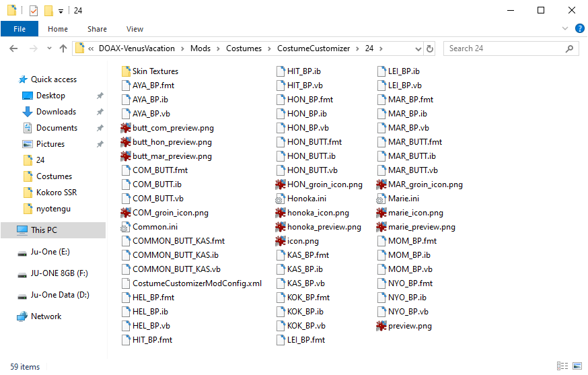Select butt_com_preview.png image file icon
This screenshot has height=375, width=588.
(x=126, y=128)
